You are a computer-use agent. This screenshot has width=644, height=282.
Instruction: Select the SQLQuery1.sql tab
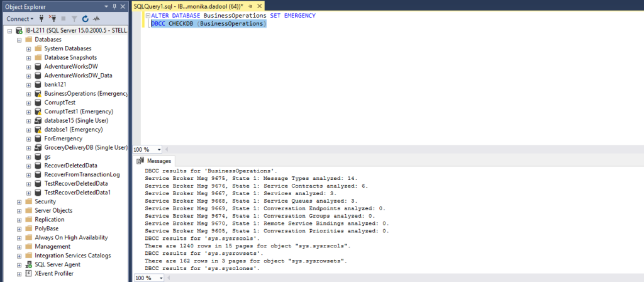coord(189,6)
